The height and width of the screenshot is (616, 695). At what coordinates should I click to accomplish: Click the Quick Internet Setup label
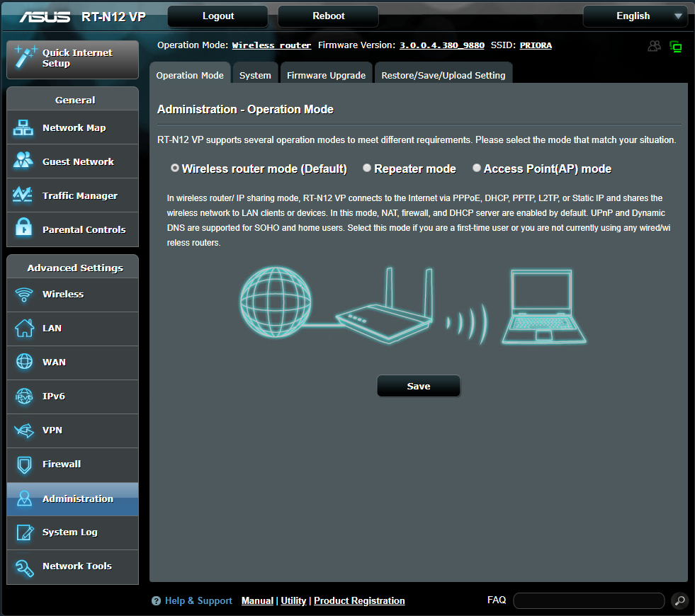(77, 58)
